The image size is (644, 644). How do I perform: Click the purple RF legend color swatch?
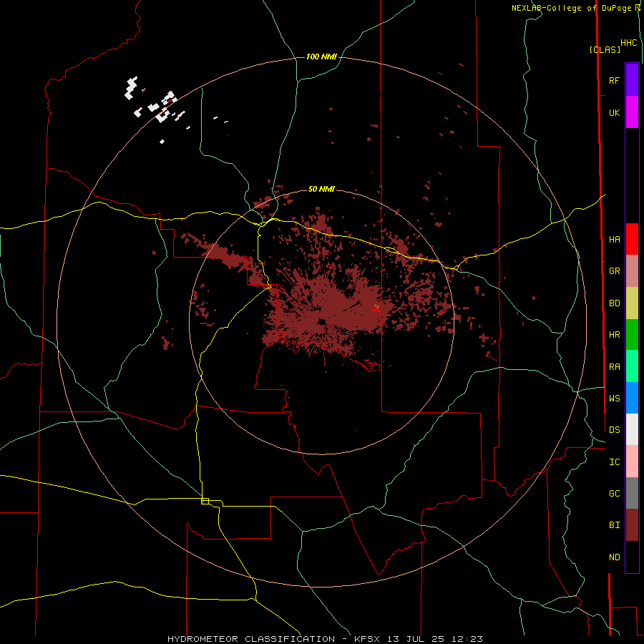pos(632,80)
